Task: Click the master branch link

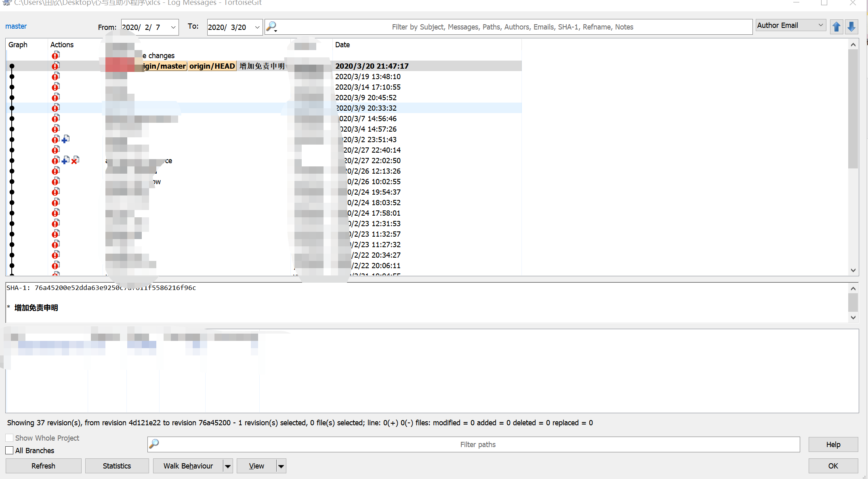Action: [x=16, y=26]
